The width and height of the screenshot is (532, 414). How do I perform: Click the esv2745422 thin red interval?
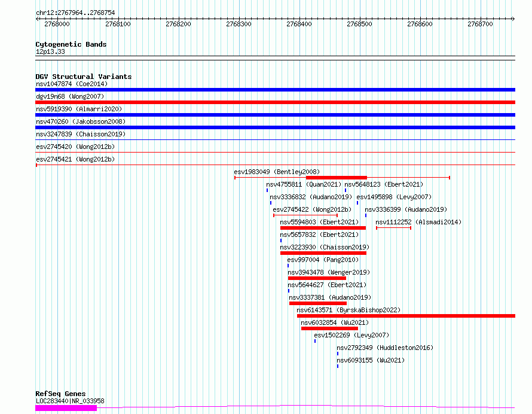(305, 215)
